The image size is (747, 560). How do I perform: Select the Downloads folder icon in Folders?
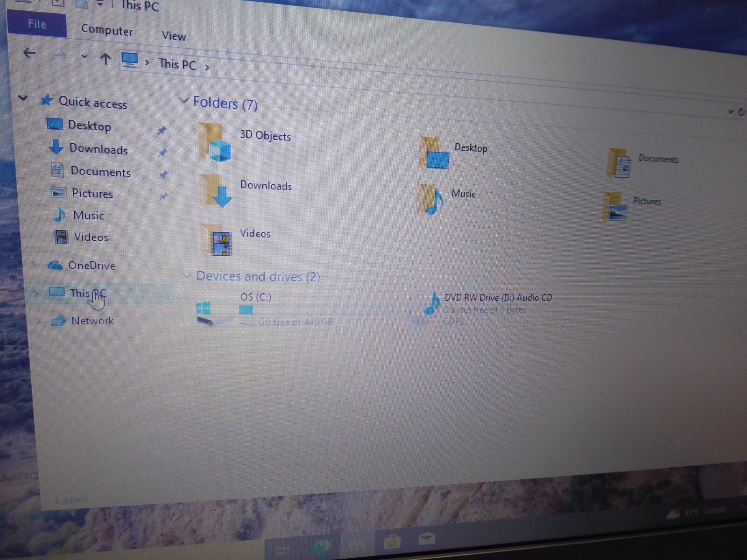pos(216,190)
